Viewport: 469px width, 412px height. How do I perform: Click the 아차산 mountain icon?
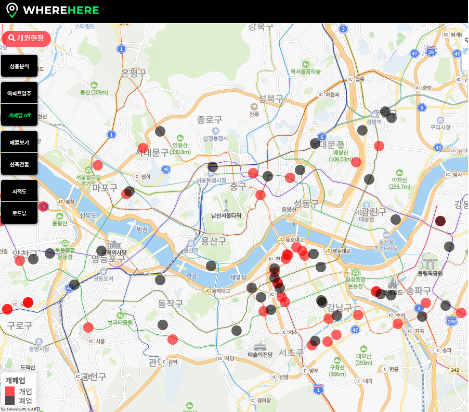(x=399, y=173)
